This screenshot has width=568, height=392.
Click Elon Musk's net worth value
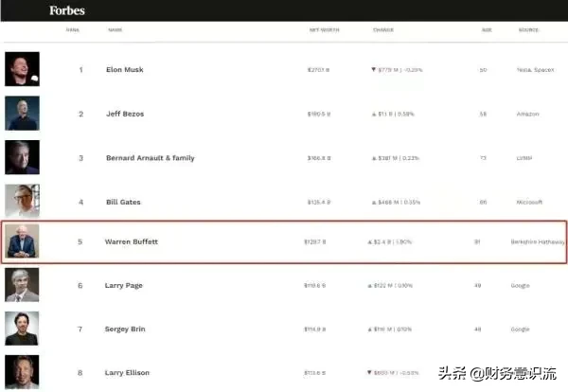318,70
